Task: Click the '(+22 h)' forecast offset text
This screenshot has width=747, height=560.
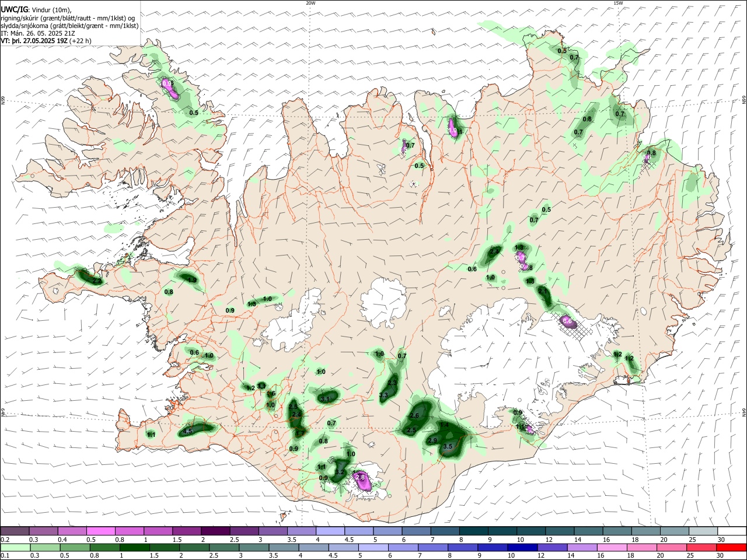Action: point(81,41)
